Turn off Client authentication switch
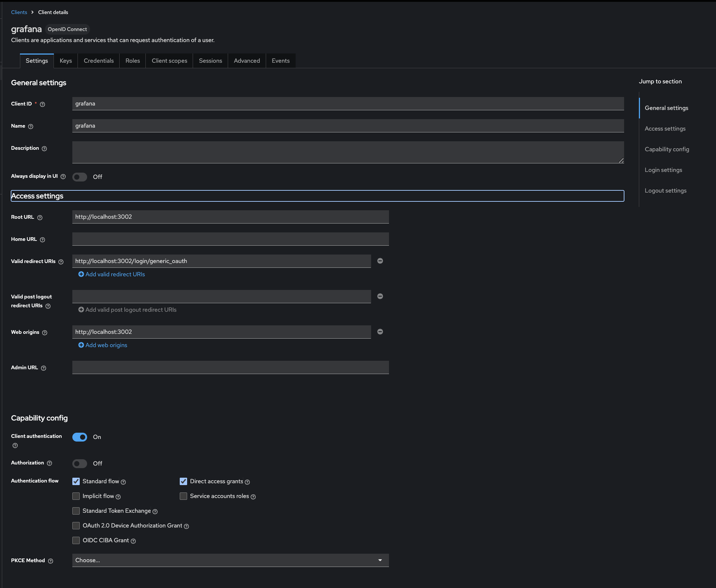This screenshot has height=588, width=716. pos(80,437)
